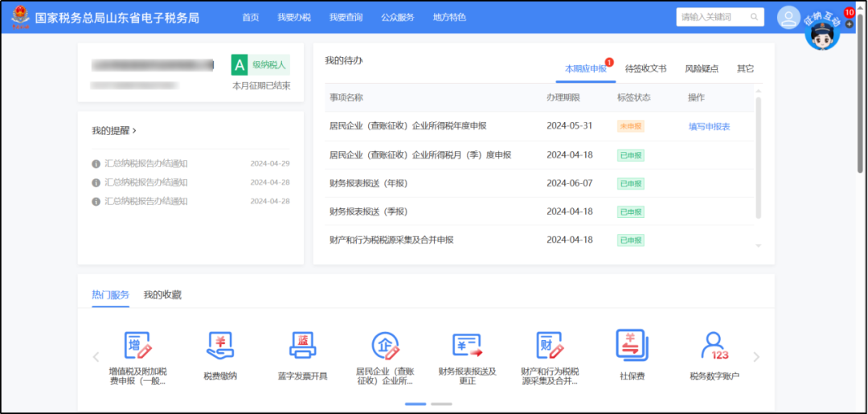Open the 地方特色 menu
Image resolution: width=868 pixels, height=414 pixels.
449,17
